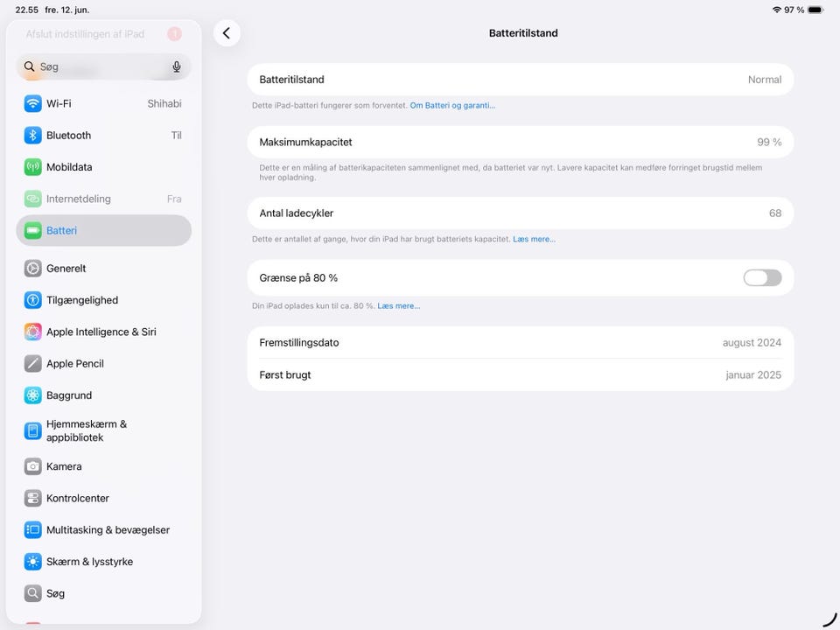Open Mobildata settings
Image resolution: width=840 pixels, height=630 pixels.
tap(103, 167)
